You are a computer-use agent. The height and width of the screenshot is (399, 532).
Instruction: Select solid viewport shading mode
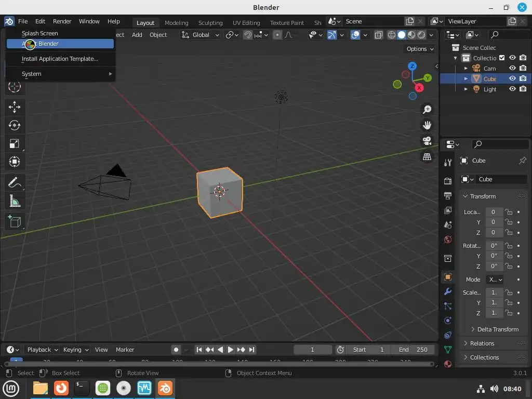pos(402,35)
